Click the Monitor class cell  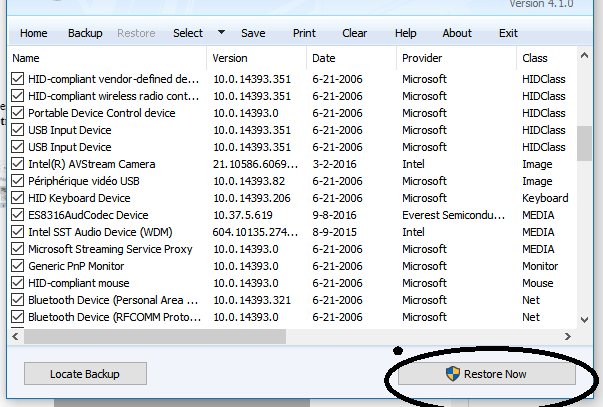pos(540,266)
